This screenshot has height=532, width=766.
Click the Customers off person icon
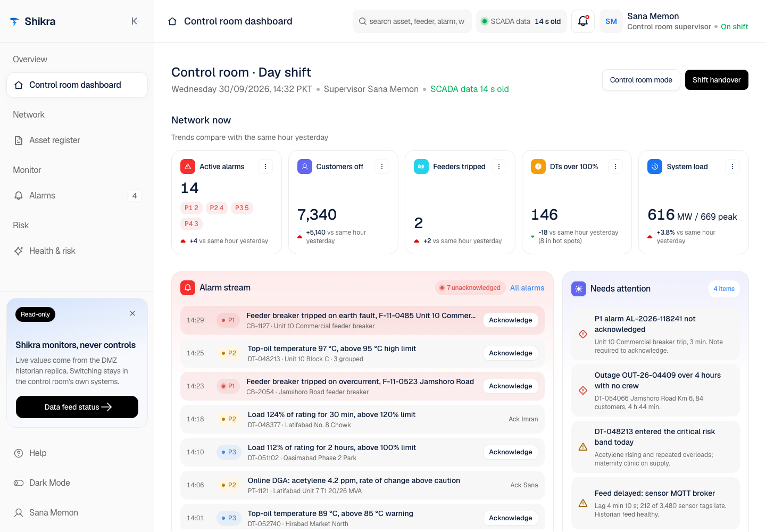click(305, 167)
